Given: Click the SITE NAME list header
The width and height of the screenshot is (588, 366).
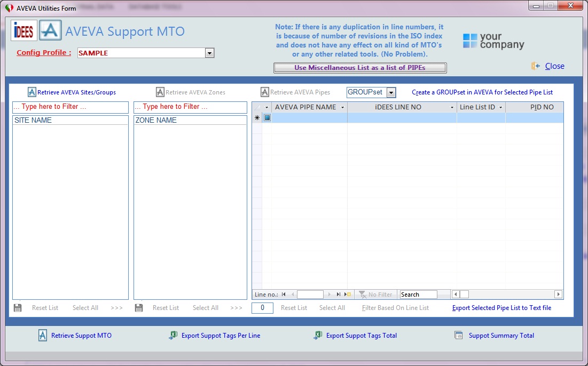Looking at the screenshot, I should 70,120.
